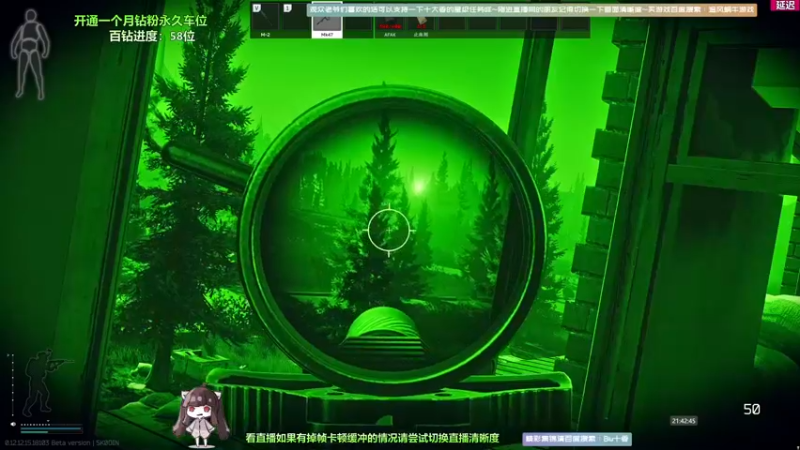Click the dotted movement speed slider

[51, 424]
